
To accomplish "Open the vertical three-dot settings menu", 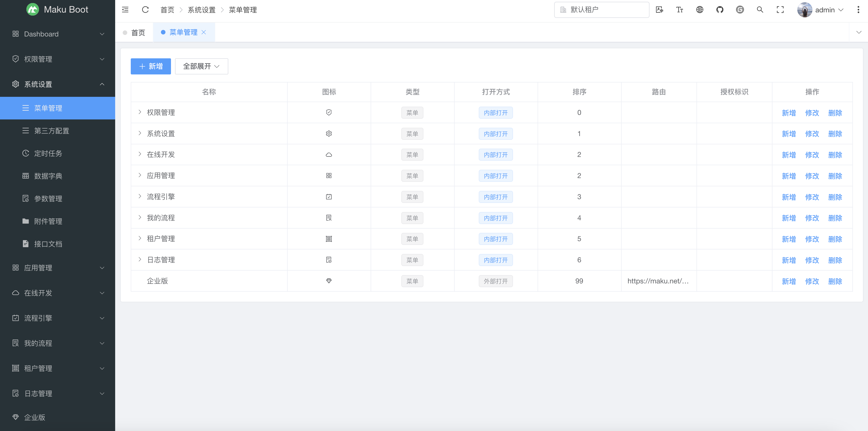I will 858,10.
